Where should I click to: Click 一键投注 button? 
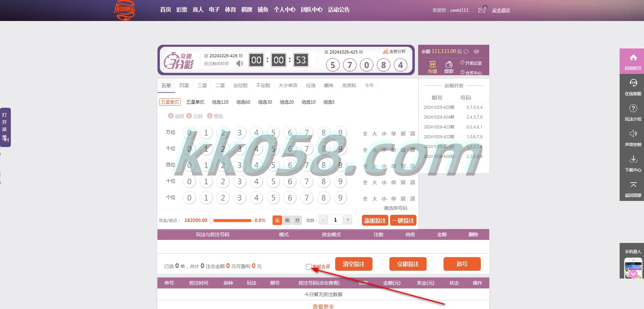[403, 221]
